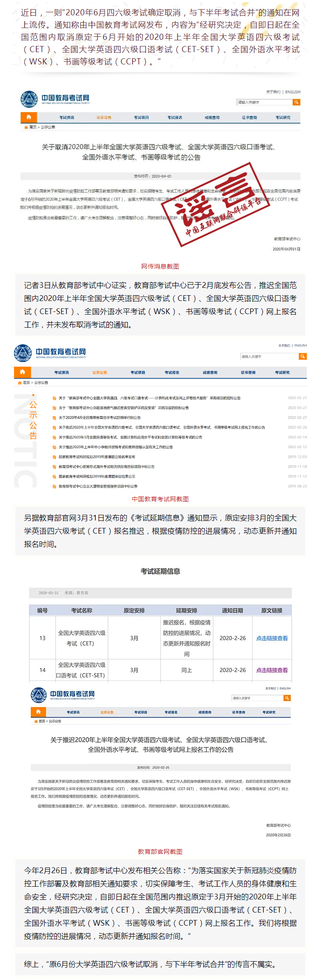Click the date 2019-08-23 on the last notice
319x980 pixels.
[x=297, y=486]
